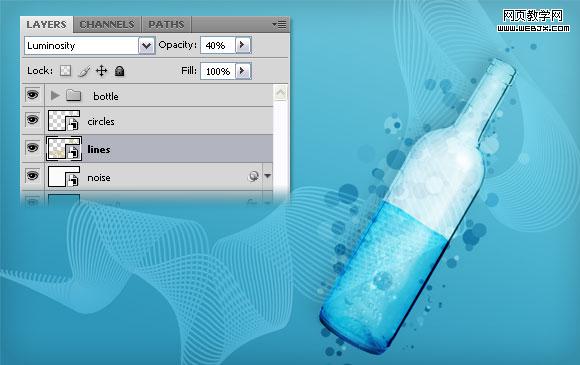Open the Layers panel options menu
This screenshot has height=365, width=580.
click(279, 24)
